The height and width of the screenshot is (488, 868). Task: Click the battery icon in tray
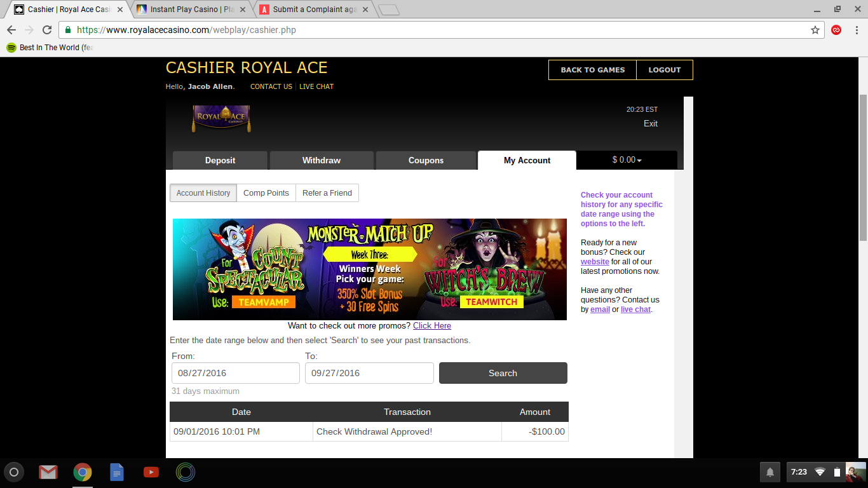coord(837,472)
